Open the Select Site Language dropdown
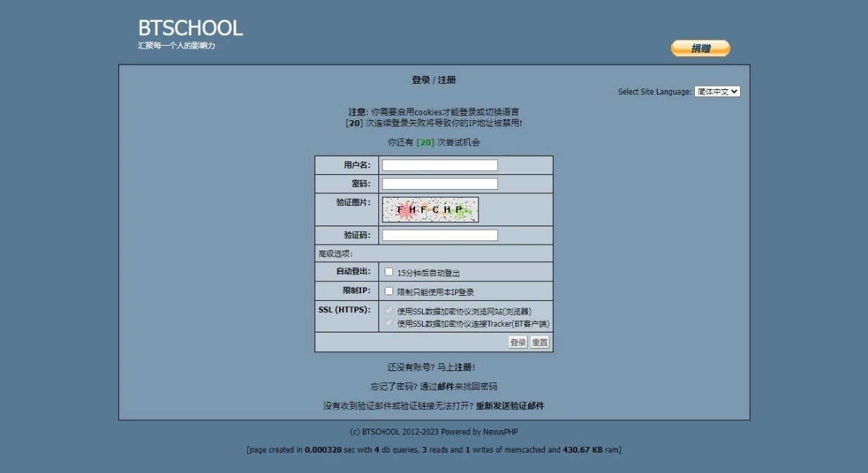This screenshot has height=473, width=868. pos(717,91)
